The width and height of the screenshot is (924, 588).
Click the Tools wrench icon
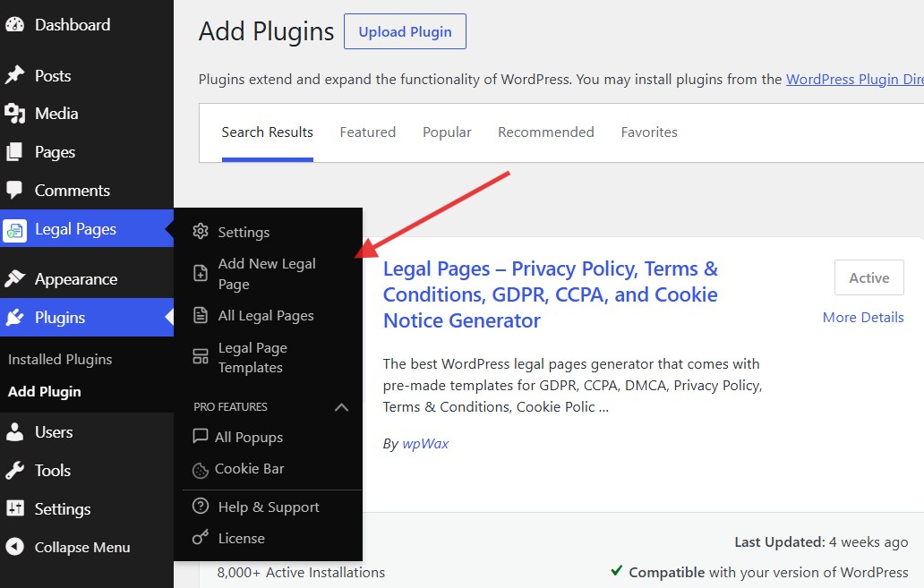[14, 470]
